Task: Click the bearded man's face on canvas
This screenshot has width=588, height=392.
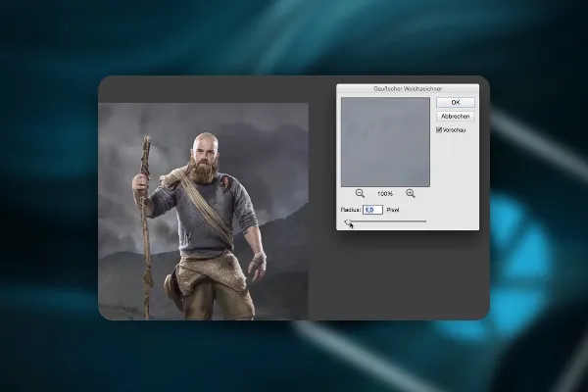Action: 205,156
